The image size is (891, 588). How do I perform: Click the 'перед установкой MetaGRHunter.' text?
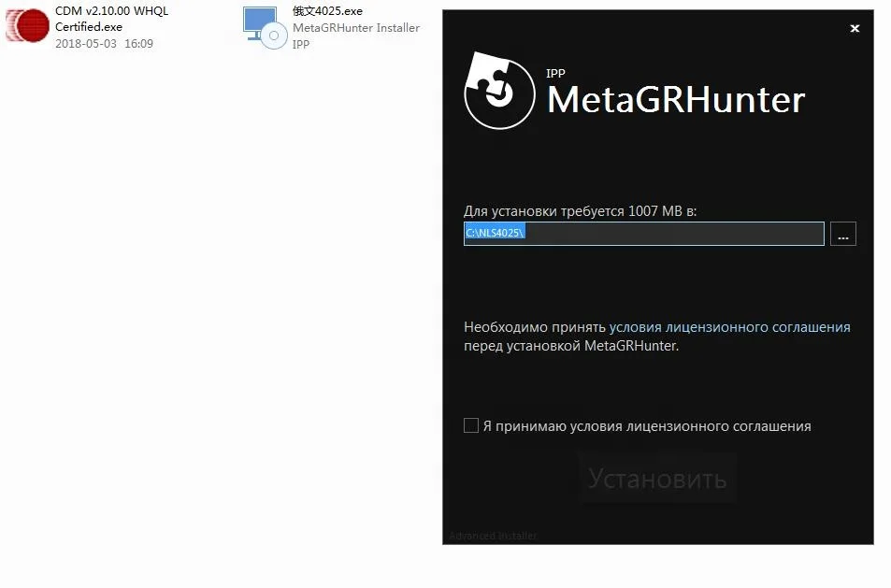[x=571, y=346]
